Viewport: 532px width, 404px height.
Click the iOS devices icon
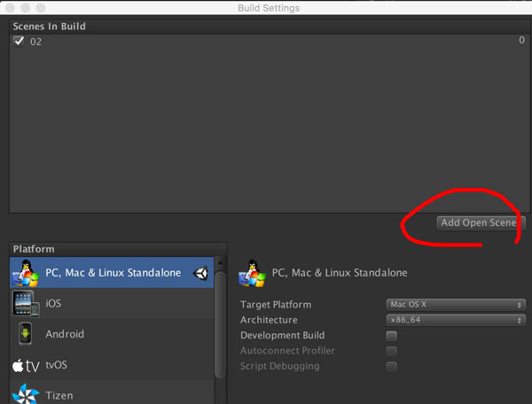point(26,304)
